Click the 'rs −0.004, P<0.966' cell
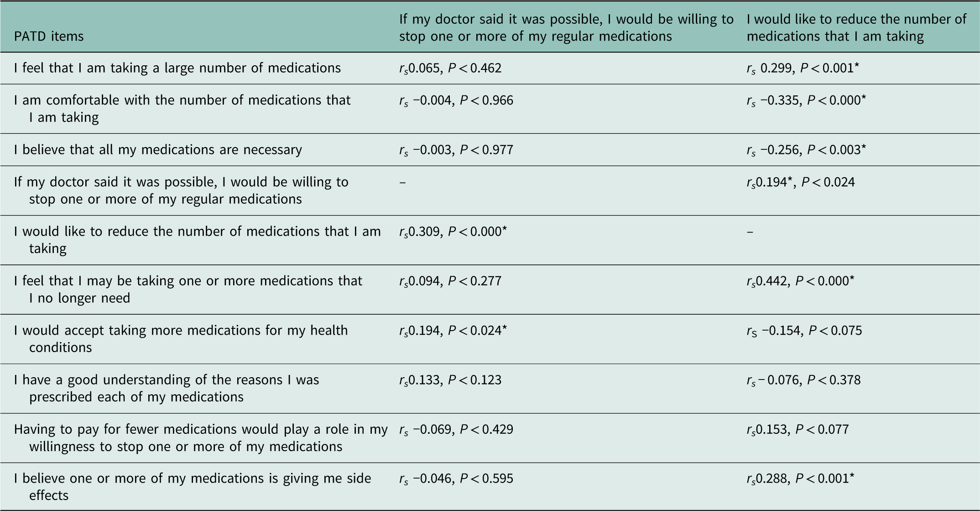Viewport: 980px width, 511px height. click(456, 100)
